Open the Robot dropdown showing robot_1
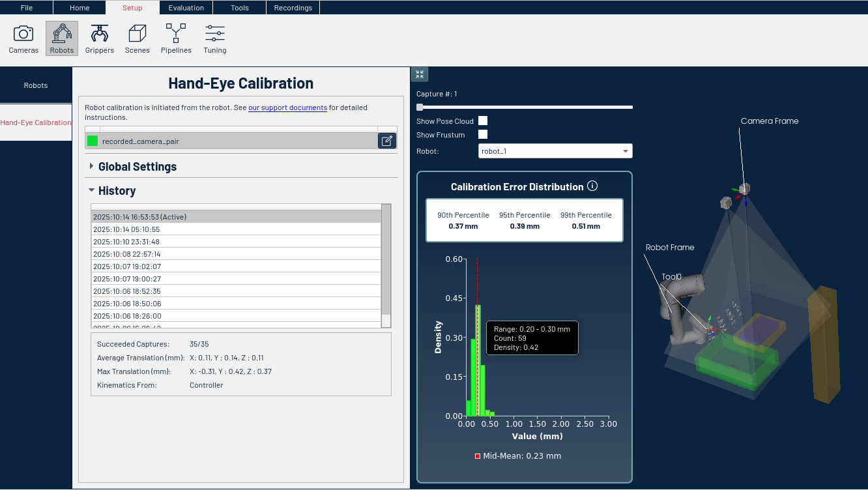Viewport: 868px width, 490px height. pos(555,151)
